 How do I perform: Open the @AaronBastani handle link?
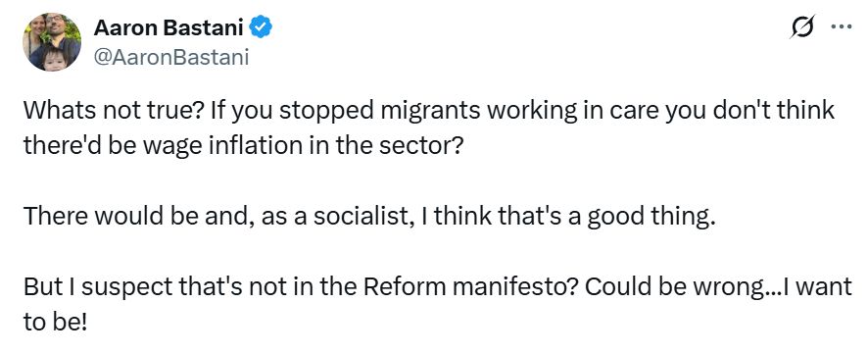(x=171, y=57)
